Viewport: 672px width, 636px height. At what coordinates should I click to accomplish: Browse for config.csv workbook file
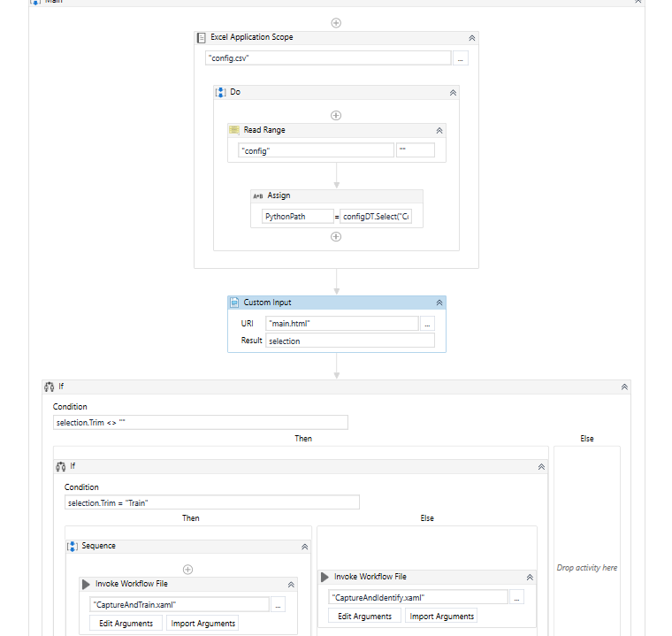pyautogui.click(x=461, y=58)
